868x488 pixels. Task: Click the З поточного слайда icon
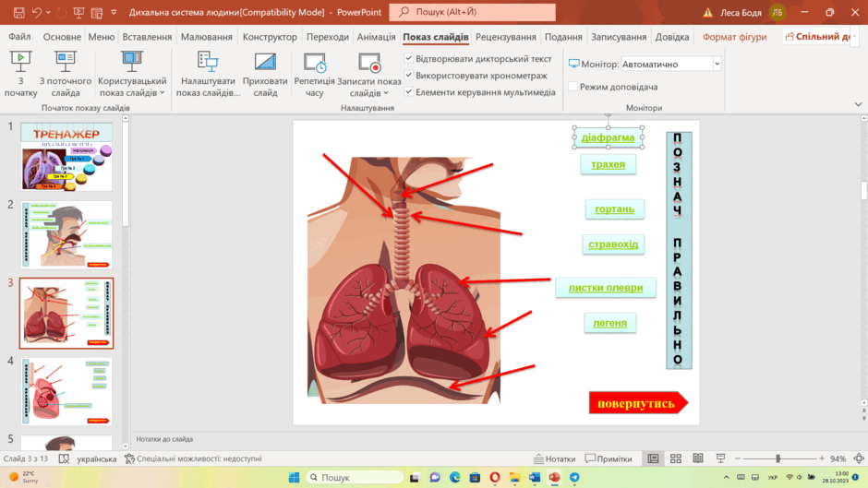pyautogui.click(x=66, y=62)
